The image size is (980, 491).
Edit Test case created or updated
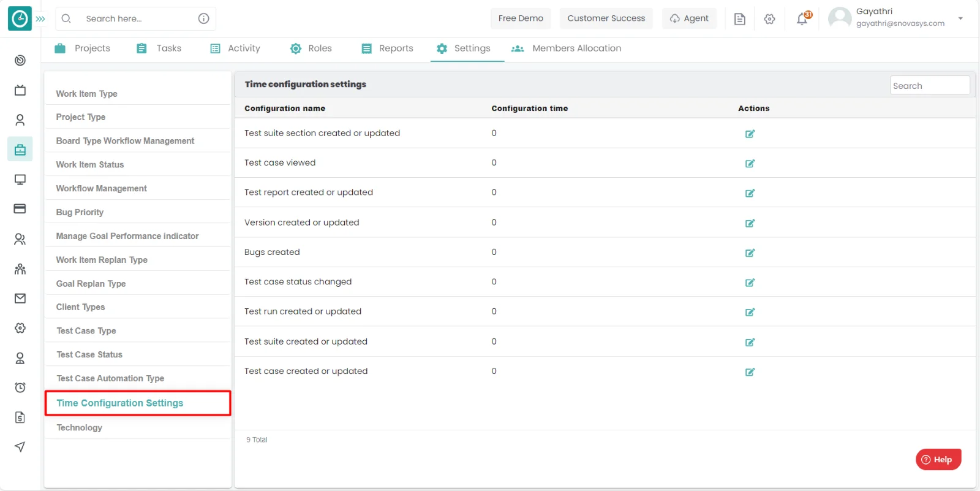pos(750,372)
